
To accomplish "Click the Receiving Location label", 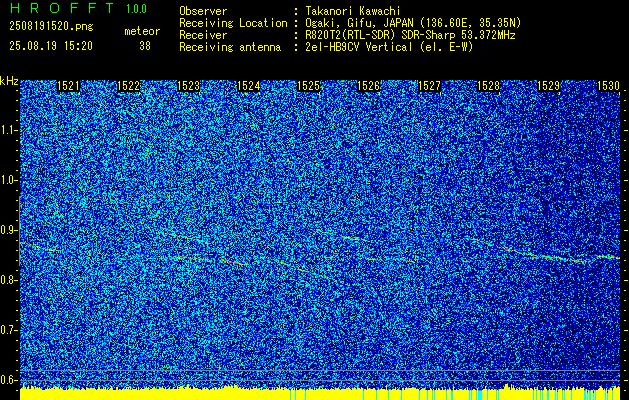I will point(233,23).
